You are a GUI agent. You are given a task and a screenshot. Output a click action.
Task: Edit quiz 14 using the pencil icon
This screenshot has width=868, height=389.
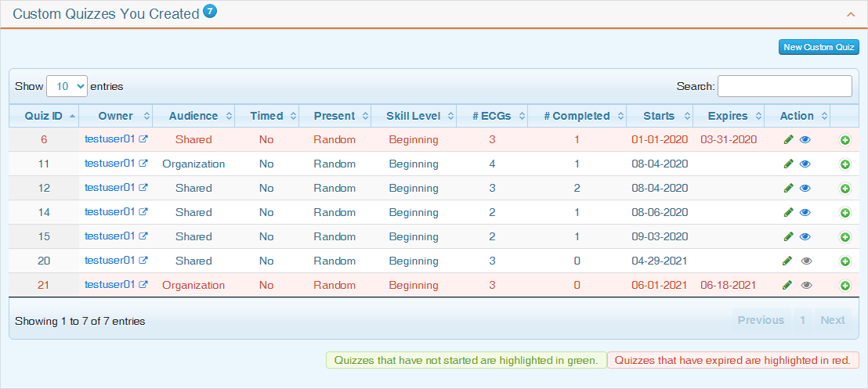click(x=788, y=213)
